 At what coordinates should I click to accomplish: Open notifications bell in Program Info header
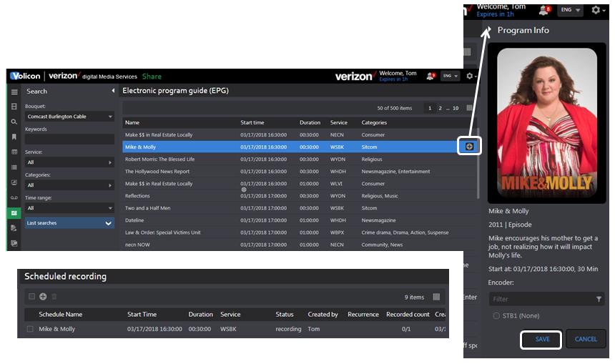pyautogui.click(x=545, y=10)
